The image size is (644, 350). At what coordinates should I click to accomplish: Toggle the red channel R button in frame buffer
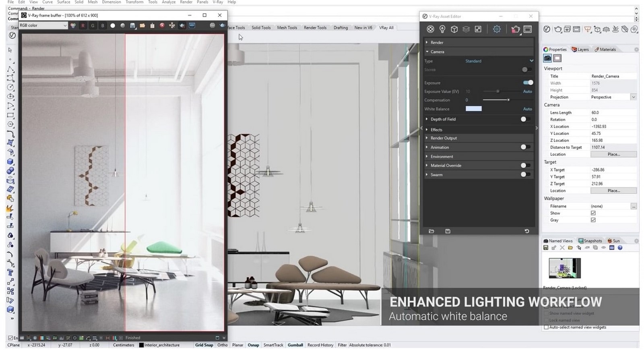click(x=83, y=25)
